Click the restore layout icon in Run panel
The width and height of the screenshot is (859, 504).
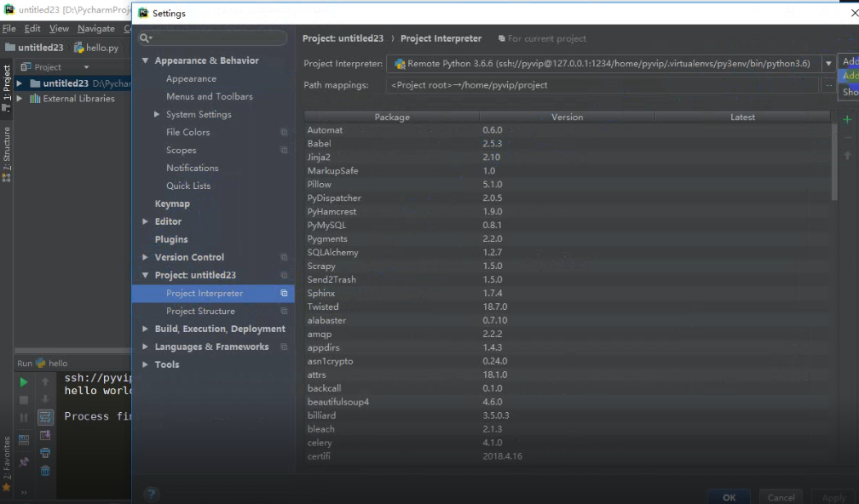point(24,440)
